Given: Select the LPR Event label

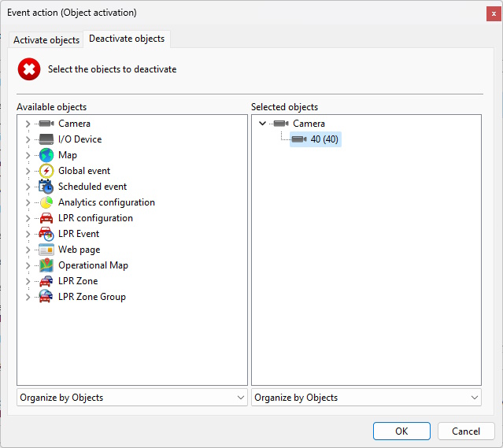Looking at the screenshot, I should pyautogui.click(x=79, y=234).
